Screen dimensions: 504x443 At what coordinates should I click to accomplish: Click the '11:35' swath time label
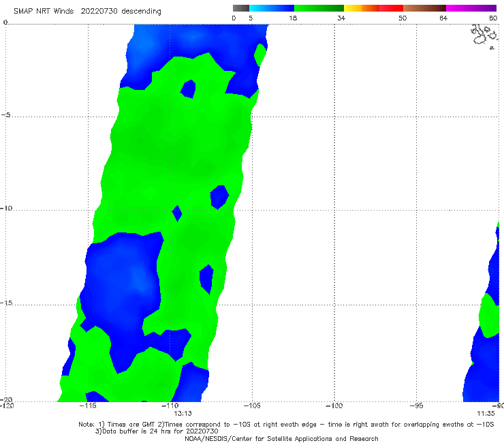coord(486,414)
